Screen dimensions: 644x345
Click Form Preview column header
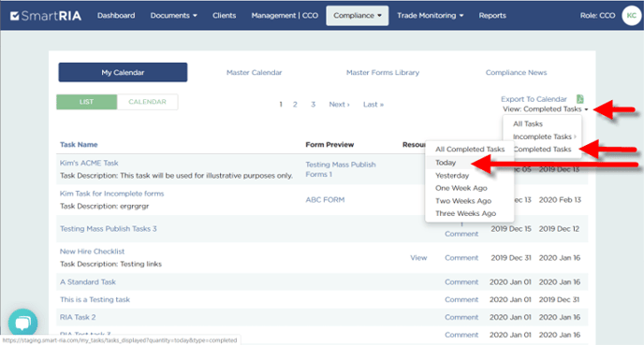[x=329, y=144]
